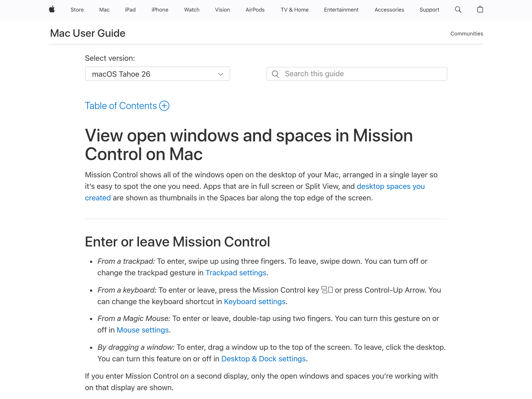Click the Select version label
The height and width of the screenshot is (399, 532).
pos(110,58)
